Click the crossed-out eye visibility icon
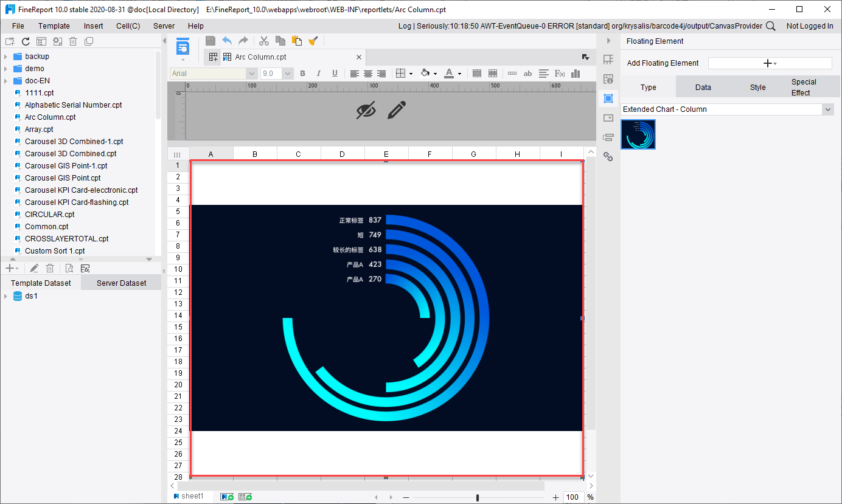842x504 pixels. click(x=366, y=110)
